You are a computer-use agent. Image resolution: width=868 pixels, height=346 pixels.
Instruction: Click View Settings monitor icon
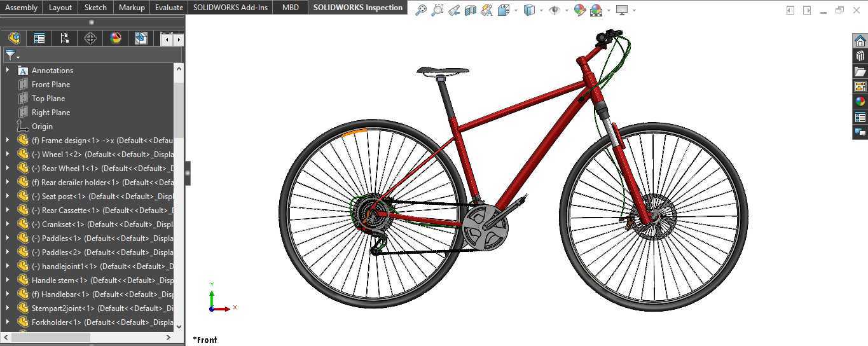pos(622,10)
